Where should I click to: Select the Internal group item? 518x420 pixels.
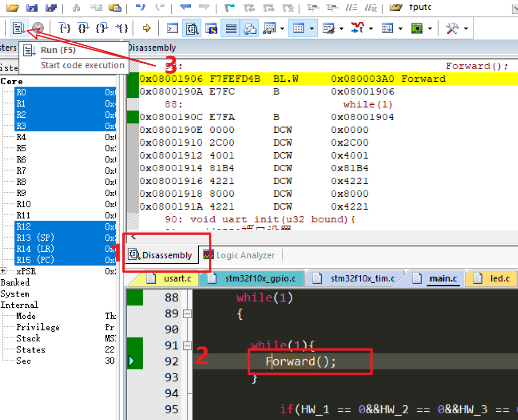point(19,305)
